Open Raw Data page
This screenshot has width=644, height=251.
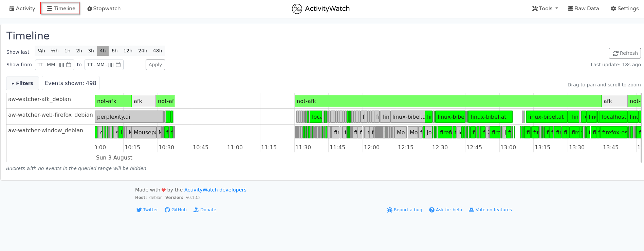coord(584,9)
